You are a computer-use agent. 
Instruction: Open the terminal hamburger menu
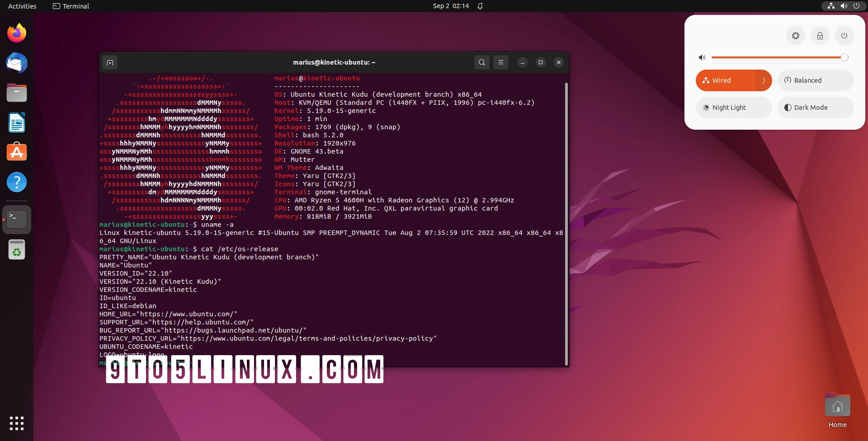click(x=500, y=62)
